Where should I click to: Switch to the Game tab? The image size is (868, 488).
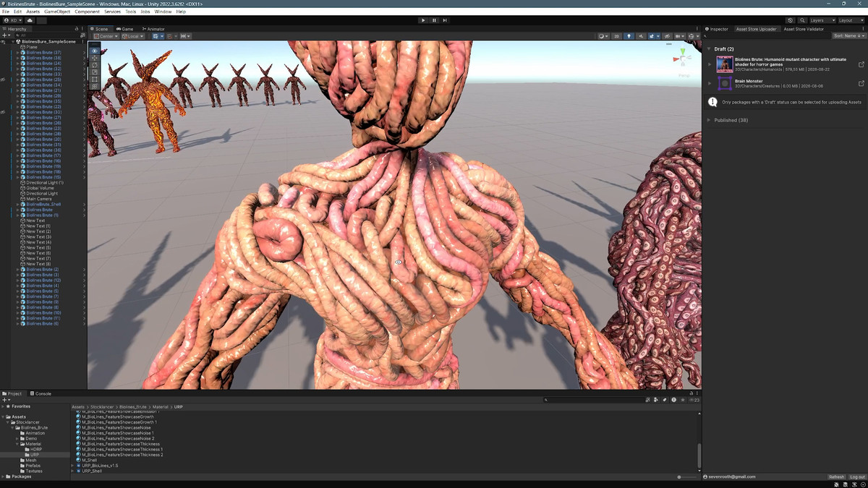(125, 29)
